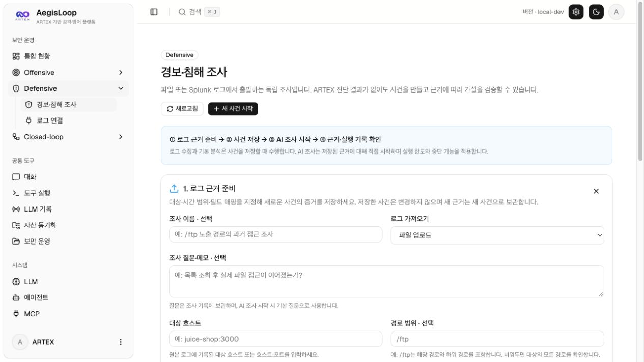
Task: Focus the 조사 이름 input field
Action: (x=275, y=234)
